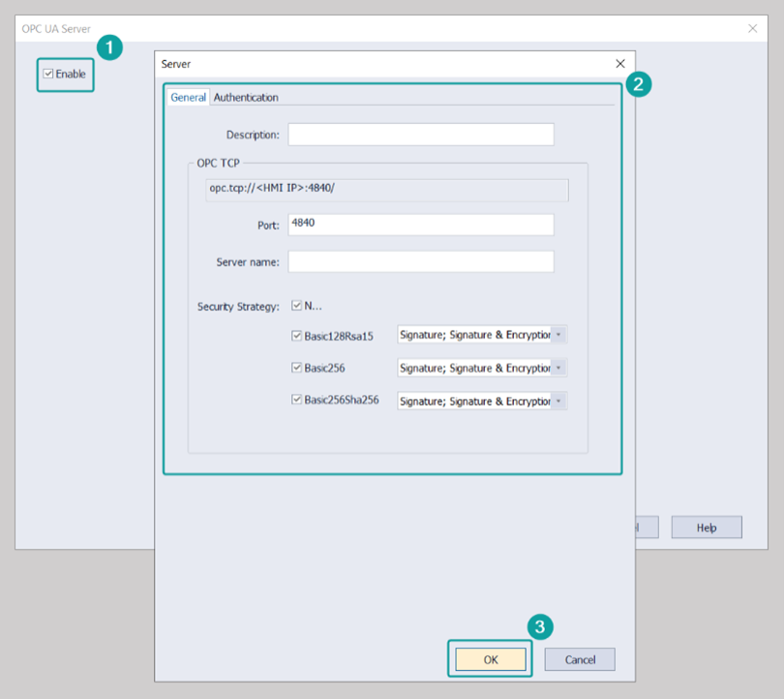The width and height of the screenshot is (784, 699).
Task: Select the General tab
Action: pyautogui.click(x=188, y=98)
